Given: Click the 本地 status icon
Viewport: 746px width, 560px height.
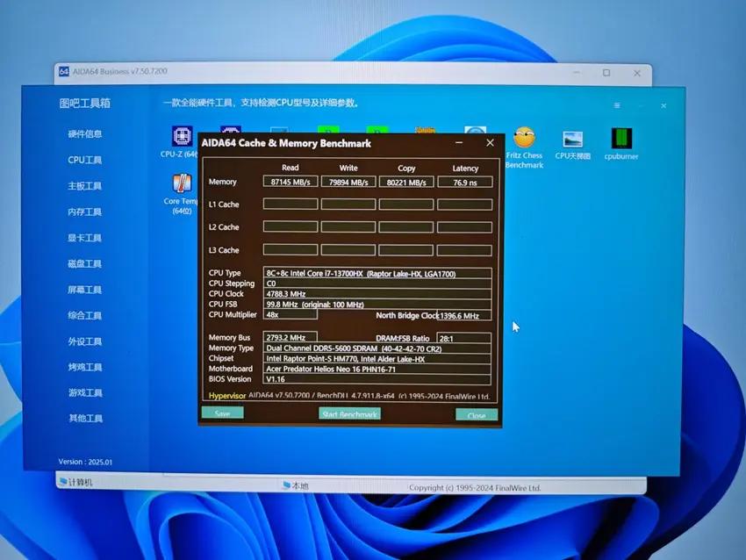Looking at the screenshot, I should point(286,485).
